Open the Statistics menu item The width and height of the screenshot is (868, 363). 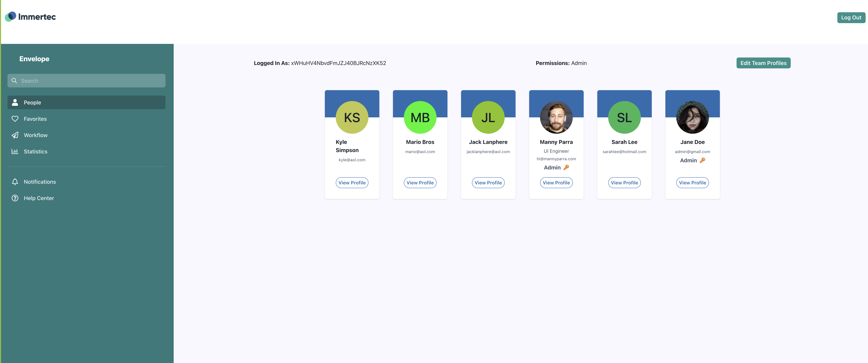[35, 152]
